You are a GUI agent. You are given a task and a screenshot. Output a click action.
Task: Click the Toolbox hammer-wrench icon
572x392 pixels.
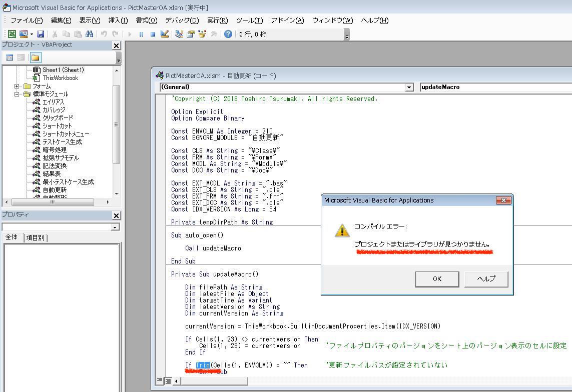(x=214, y=34)
